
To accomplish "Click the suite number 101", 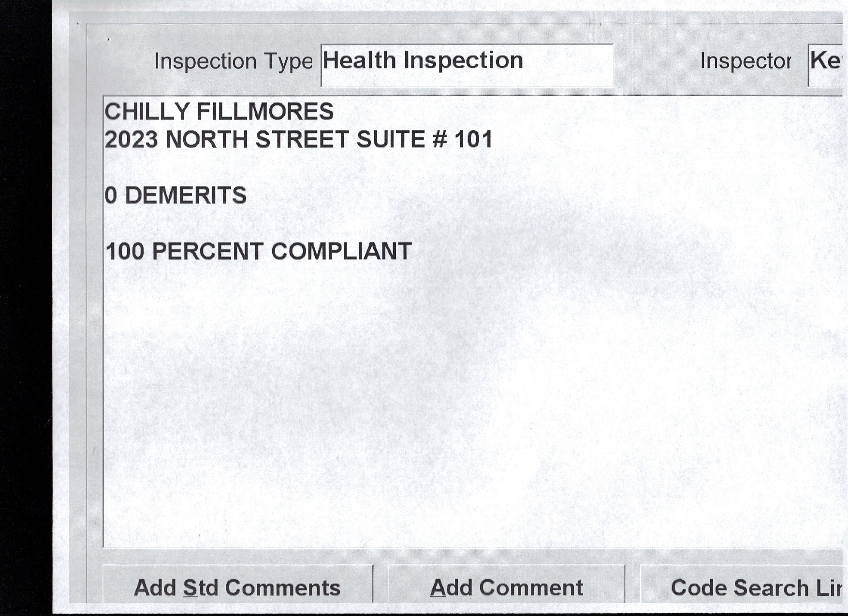I will click(473, 140).
